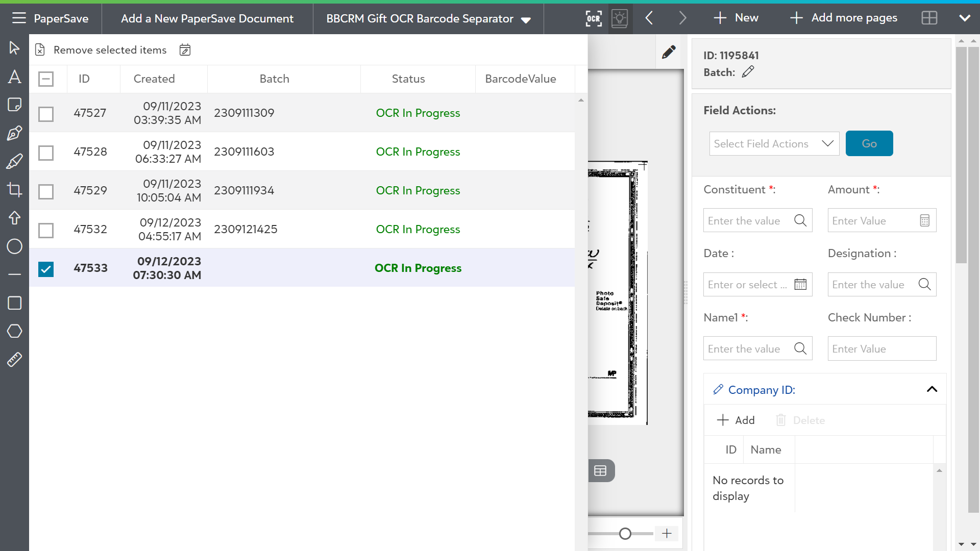This screenshot has width=980, height=551.
Task: Select the sticky note tool
Action: point(14,105)
